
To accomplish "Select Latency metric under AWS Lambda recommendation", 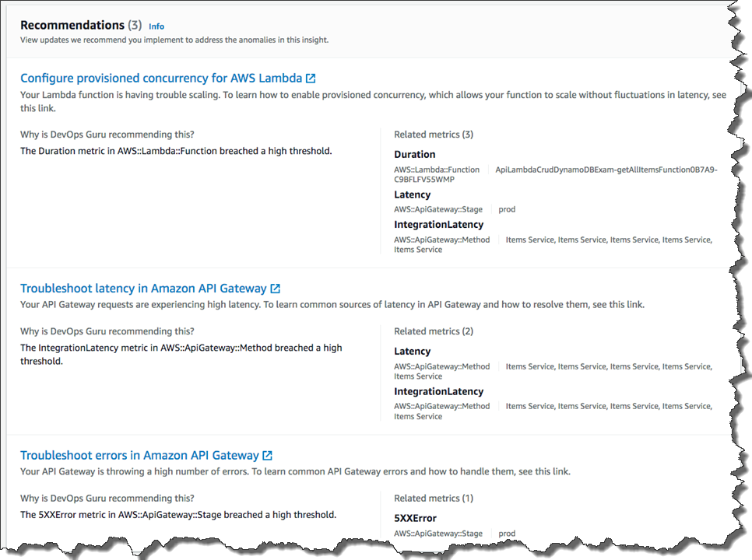I will [413, 194].
